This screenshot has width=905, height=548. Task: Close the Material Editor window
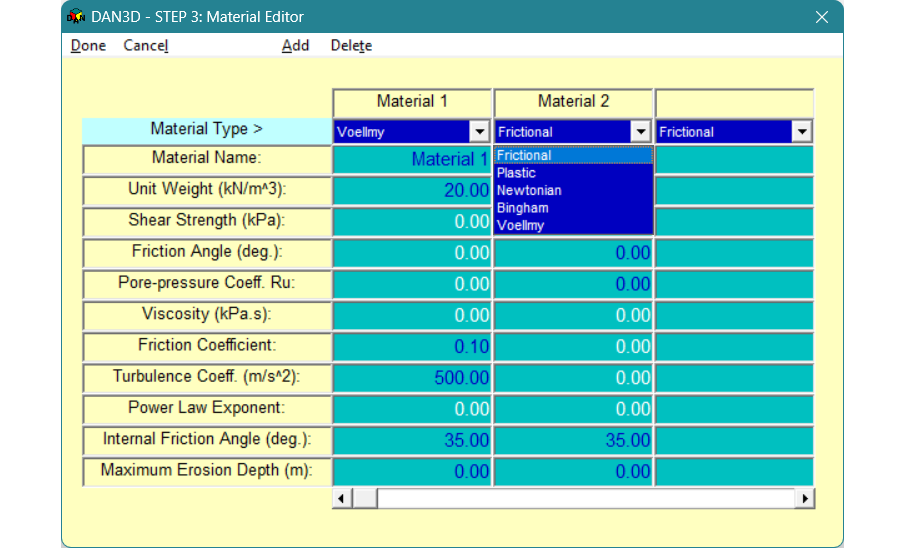tap(822, 17)
